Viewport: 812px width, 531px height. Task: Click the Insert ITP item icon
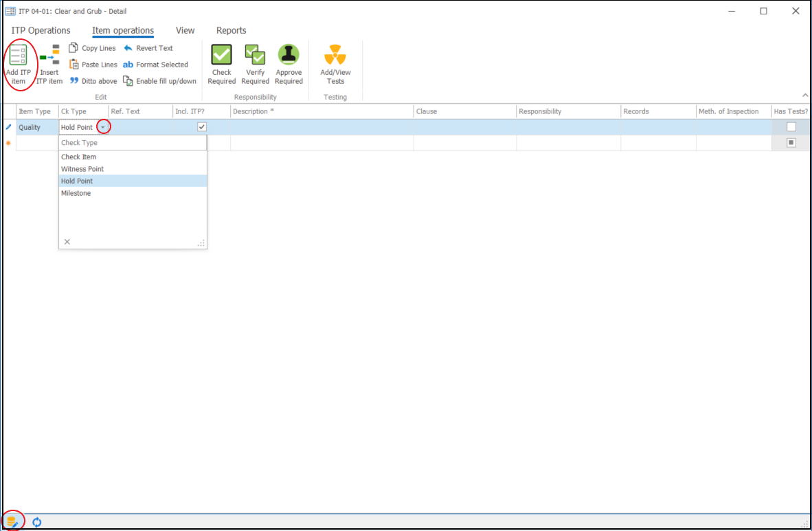tap(49, 56)
